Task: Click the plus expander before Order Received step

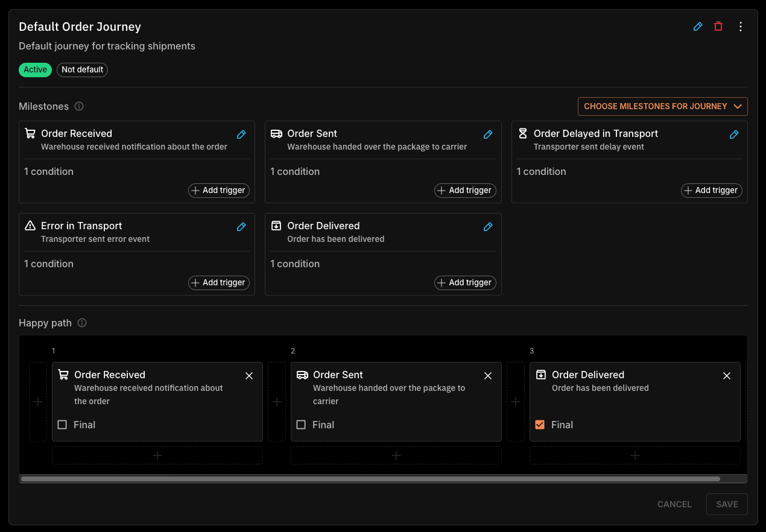Action: click(x=38, y=402)
